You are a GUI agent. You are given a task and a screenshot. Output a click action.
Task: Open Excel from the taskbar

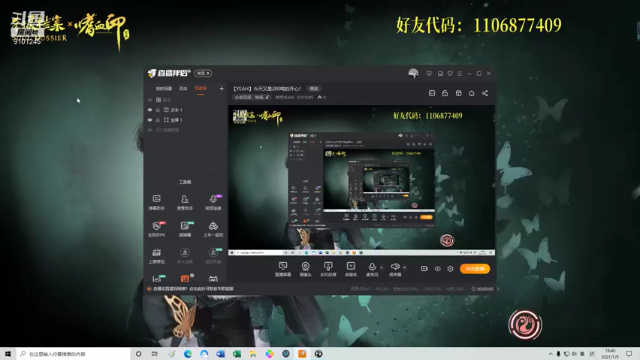[237, 353]
